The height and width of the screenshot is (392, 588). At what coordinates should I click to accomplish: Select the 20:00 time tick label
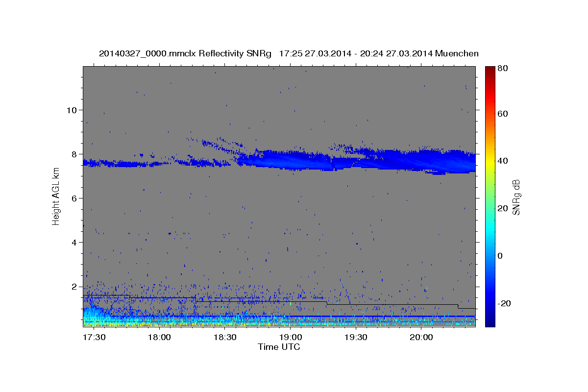click(421, 337)
